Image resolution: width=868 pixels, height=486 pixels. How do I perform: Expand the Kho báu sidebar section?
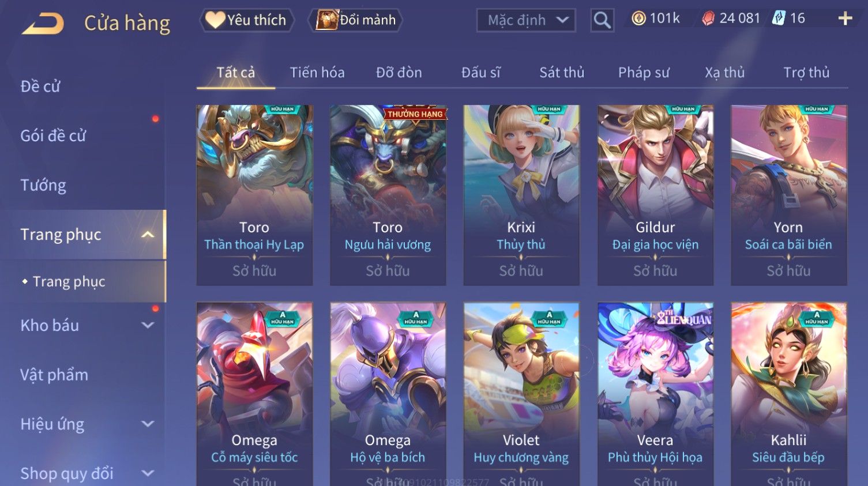point(148,325)
